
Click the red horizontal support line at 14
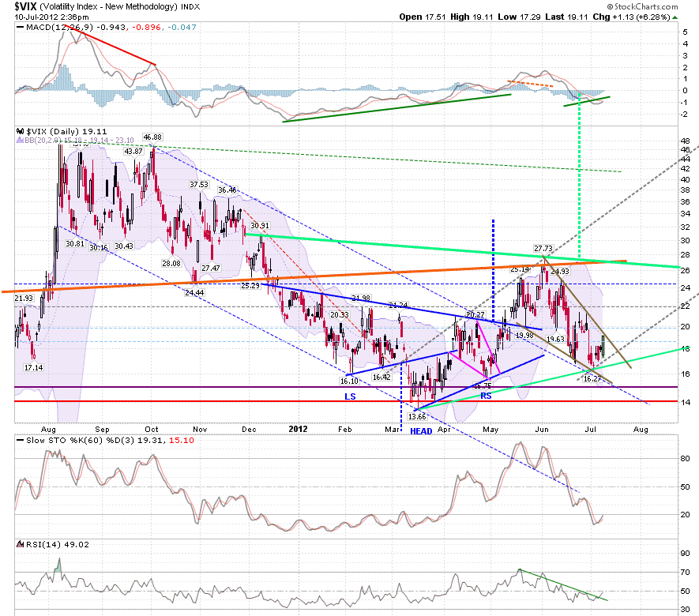(346, 401)
